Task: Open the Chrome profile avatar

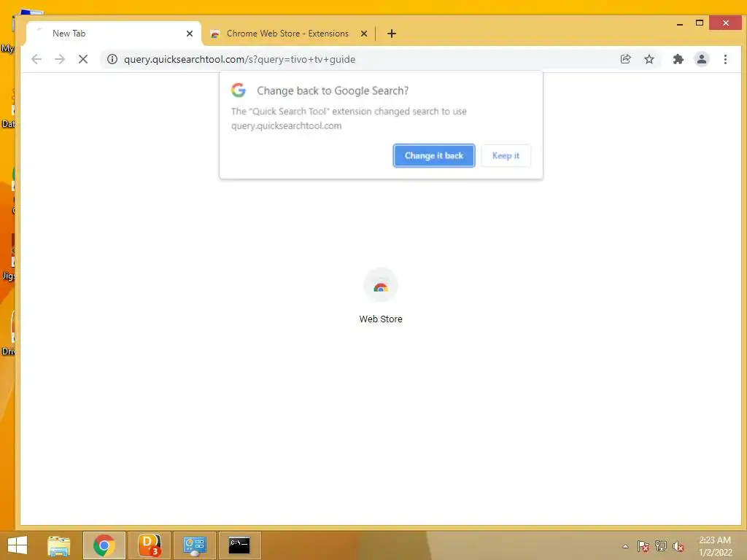Action: pos(701,59)
